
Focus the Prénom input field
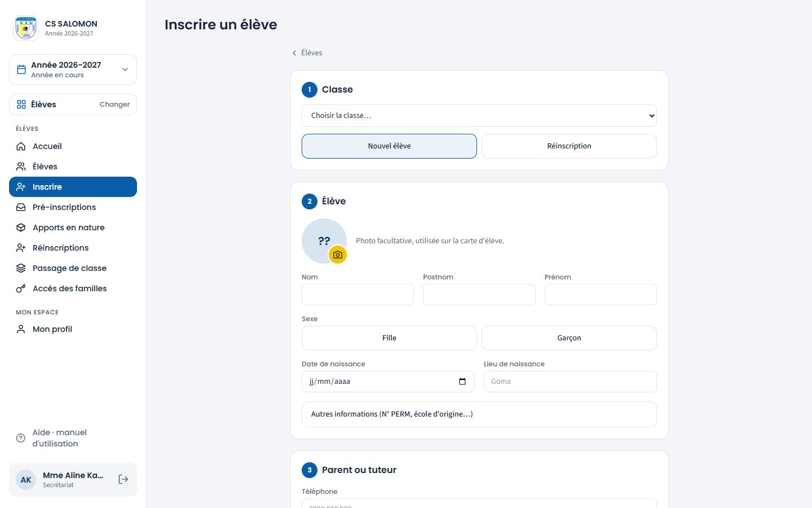point(601,295)
